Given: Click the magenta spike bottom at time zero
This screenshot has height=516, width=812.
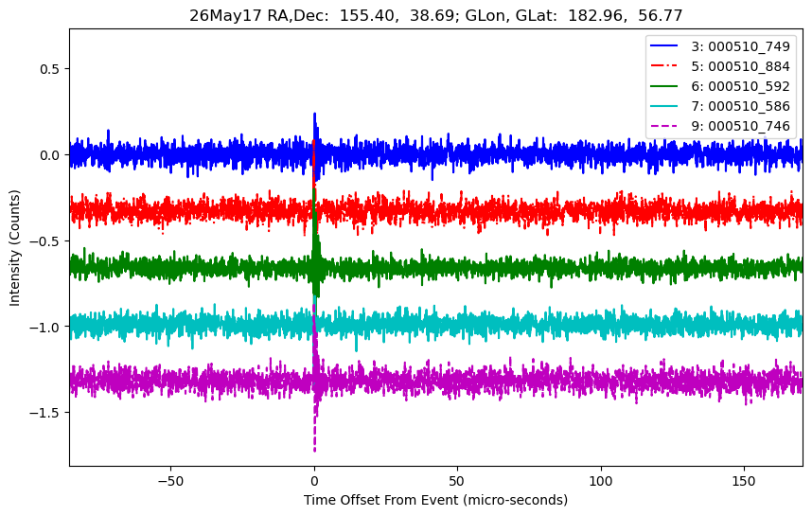Looking at the screenshot, I should click(314, 450).
